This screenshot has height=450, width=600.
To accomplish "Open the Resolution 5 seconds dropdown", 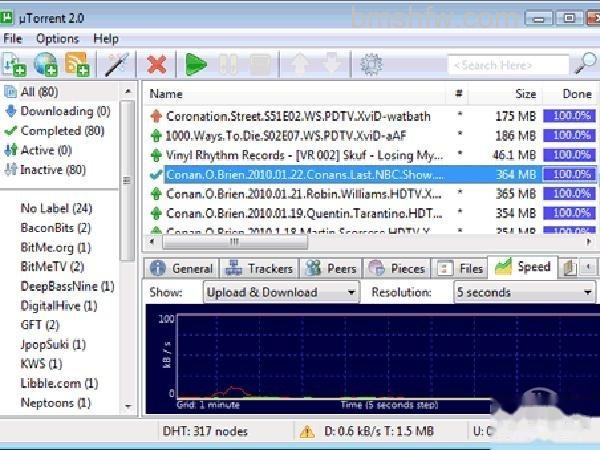I will (524, 292).
